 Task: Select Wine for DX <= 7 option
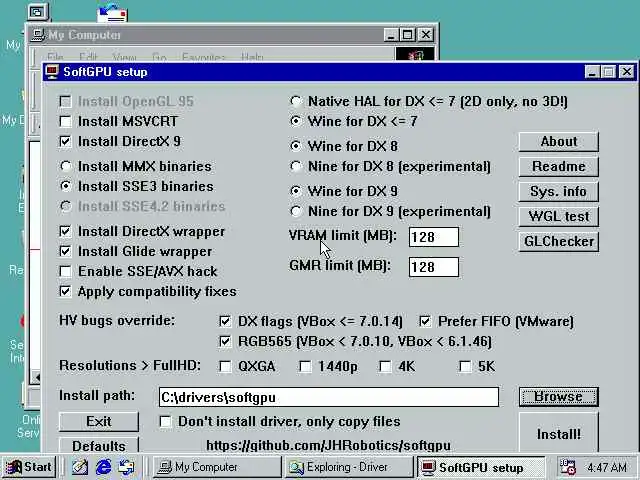(296, 121)
